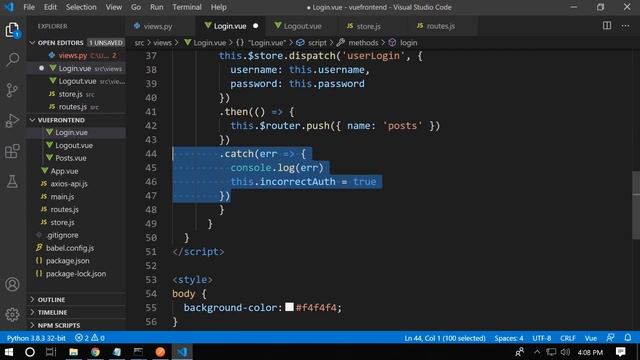Click the UTF-8 encoding selector
The height and width of the screenshot is (360, 640).
542,338
